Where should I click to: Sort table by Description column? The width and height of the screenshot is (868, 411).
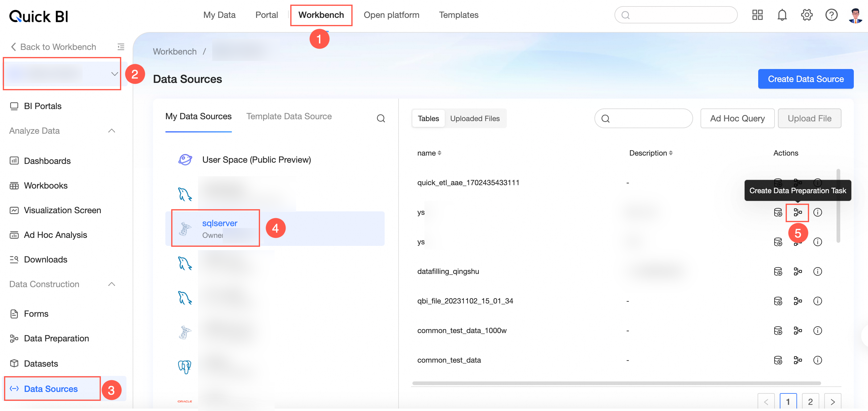671,153
